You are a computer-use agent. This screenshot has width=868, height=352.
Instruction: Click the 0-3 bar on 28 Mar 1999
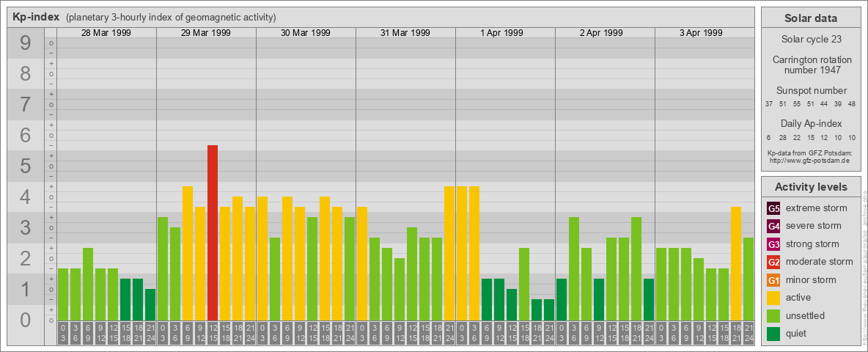pos(63,295)
